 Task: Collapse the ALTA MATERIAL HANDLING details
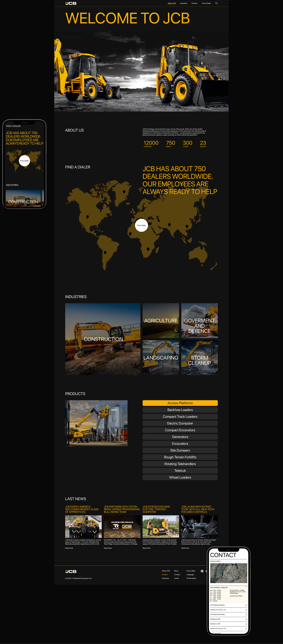(x=246, y=587)
